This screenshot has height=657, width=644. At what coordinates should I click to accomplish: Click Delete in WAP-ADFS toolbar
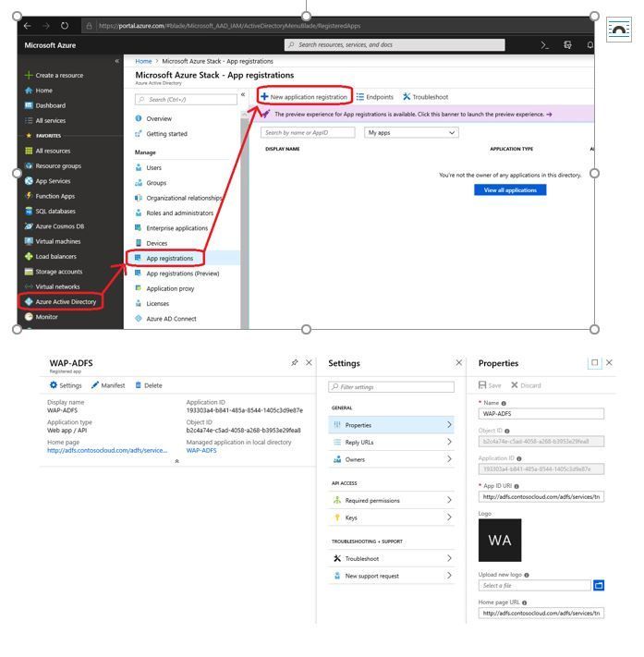[149, 385]
